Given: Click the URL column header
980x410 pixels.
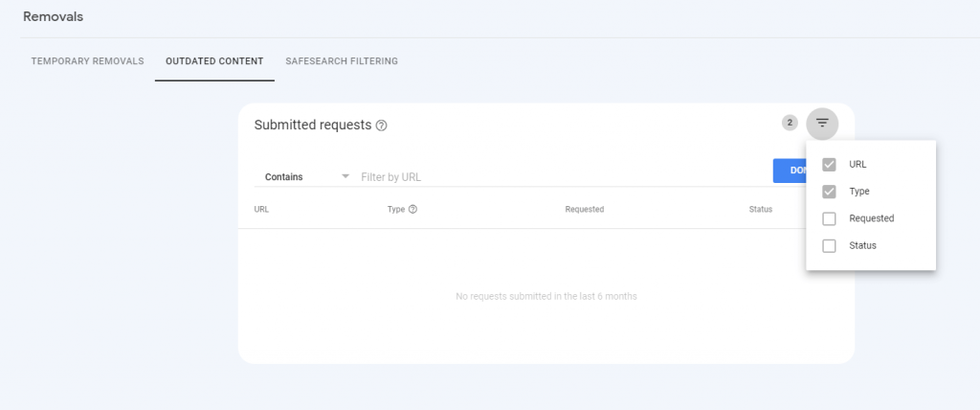Looking at the screenshot, I should coord(261,209).
